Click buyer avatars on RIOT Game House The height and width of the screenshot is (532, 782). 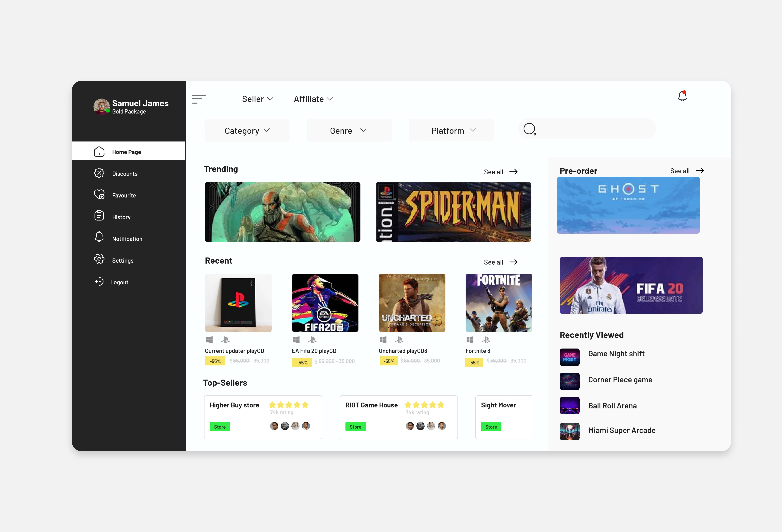[x=426, y=426]
